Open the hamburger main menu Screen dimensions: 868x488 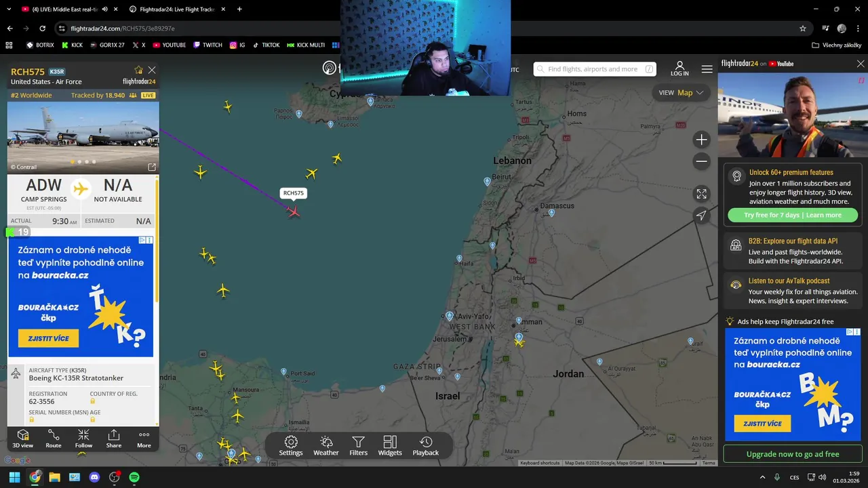(x=707, y=69)
